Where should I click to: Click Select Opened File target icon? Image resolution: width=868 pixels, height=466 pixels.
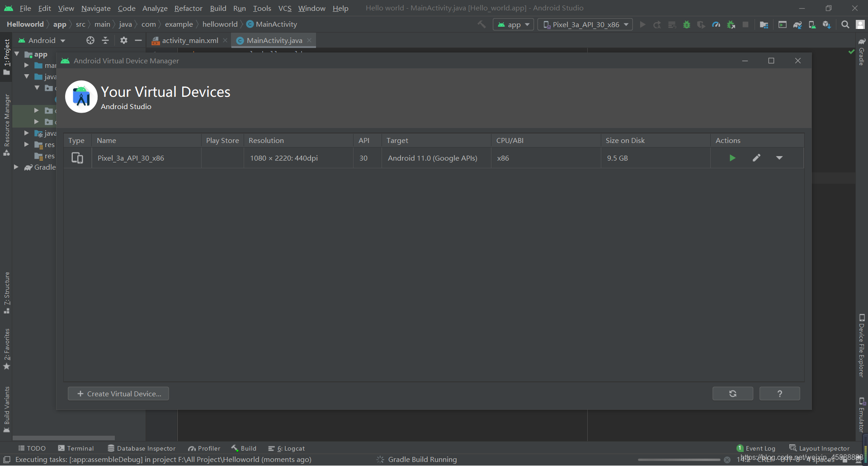(x=90, y=40)
